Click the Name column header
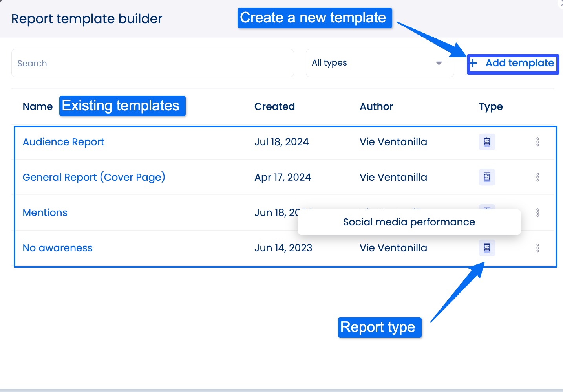This screenshot has width=563, height=392. pos(37,106)
